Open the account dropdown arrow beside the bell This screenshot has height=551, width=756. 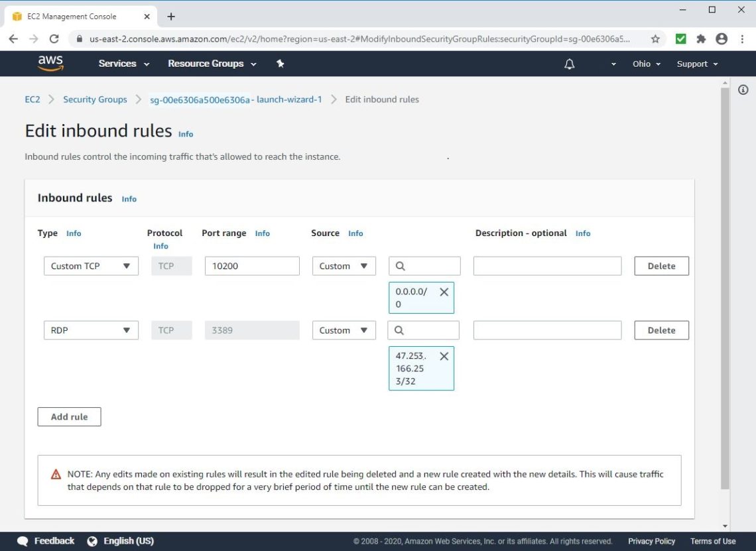[x=613, y=64]
